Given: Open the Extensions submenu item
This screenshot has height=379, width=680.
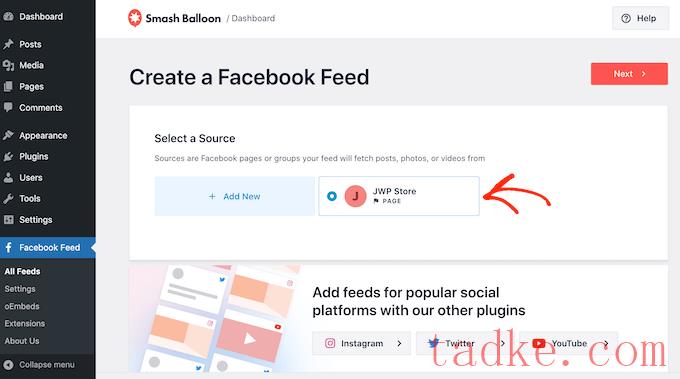Looking at the screenshot, I should click(25, 323).
